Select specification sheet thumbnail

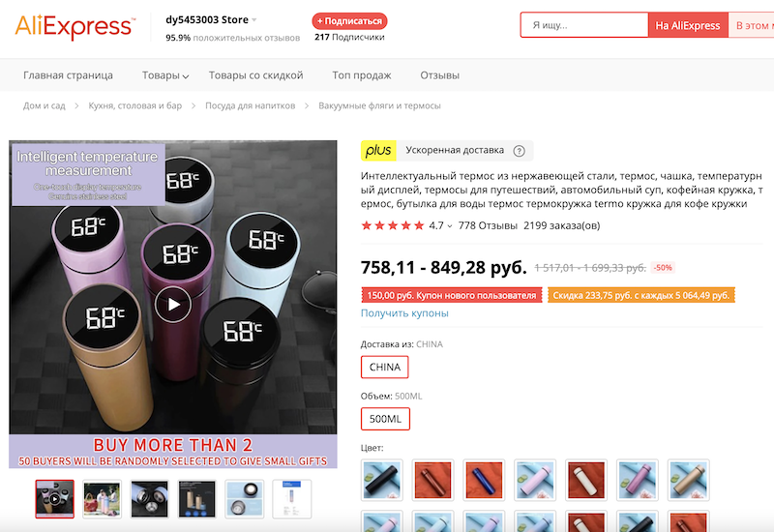tap(292, 499)
